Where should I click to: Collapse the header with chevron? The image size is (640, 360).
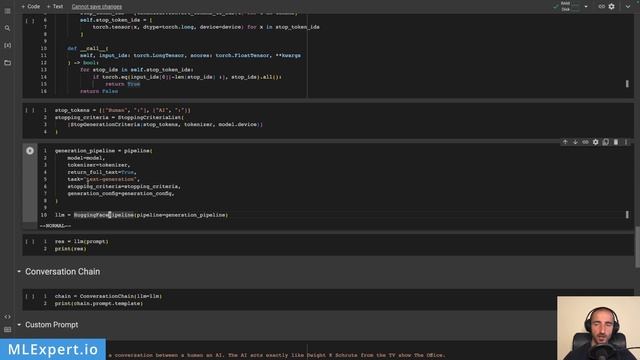[628, 7]
